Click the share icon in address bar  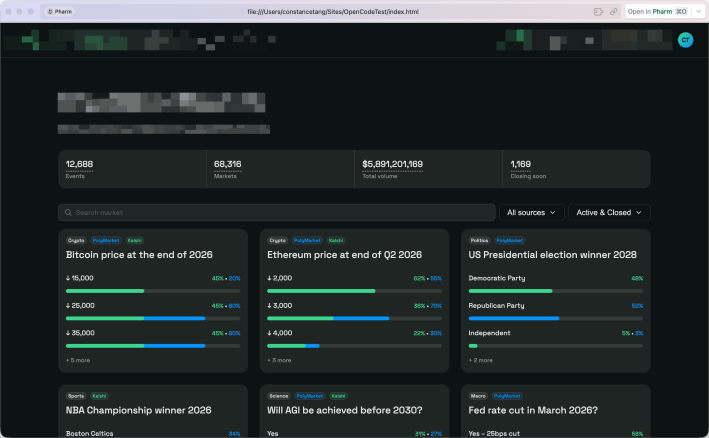coord(598,12)
